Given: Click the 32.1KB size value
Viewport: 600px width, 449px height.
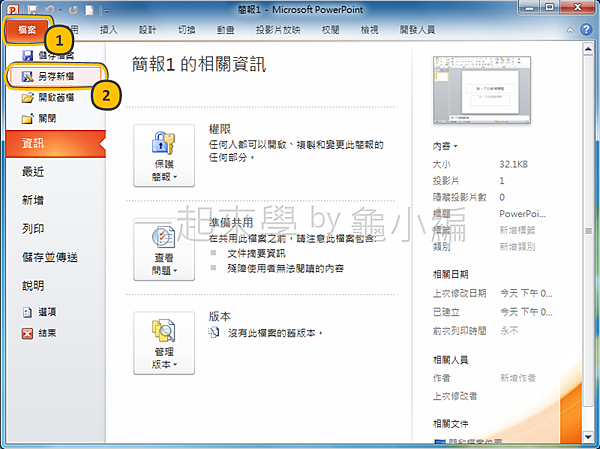Looking at the screenshot, I should 514,165.
